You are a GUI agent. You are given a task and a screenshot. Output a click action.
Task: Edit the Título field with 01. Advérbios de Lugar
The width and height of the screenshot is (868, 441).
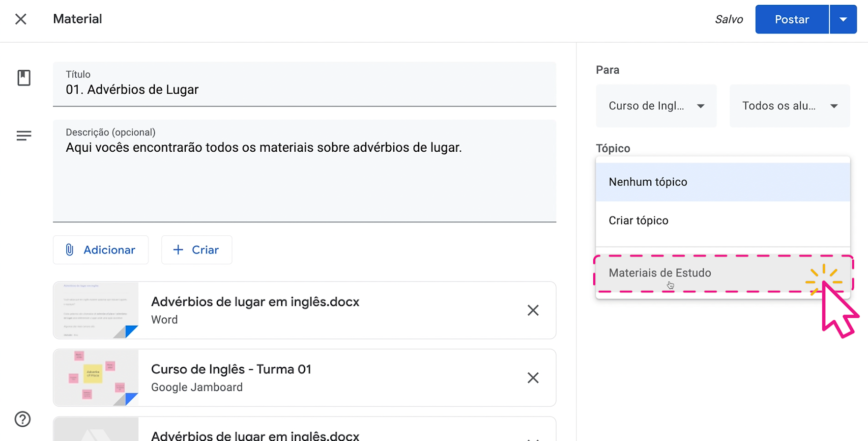pyautogui.click(x=305, y=84)
